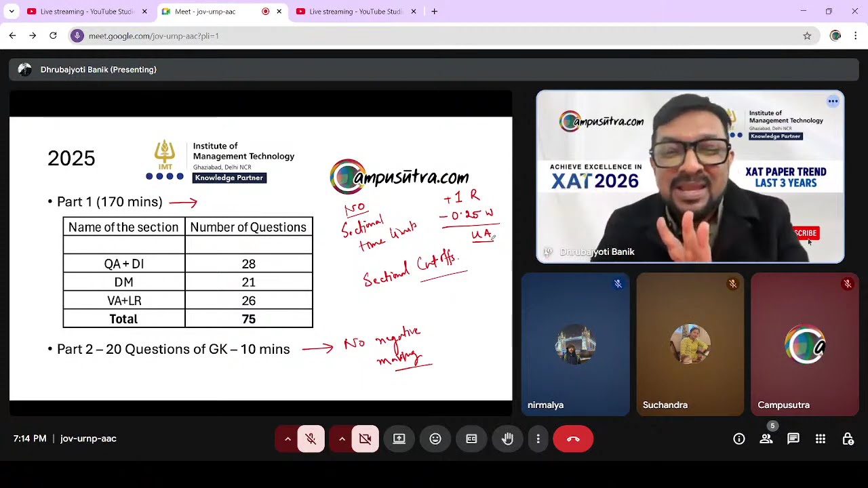Screen dimensions: 868x488
Task: Open chat with everyone
Action: click(x=793, y=439)
